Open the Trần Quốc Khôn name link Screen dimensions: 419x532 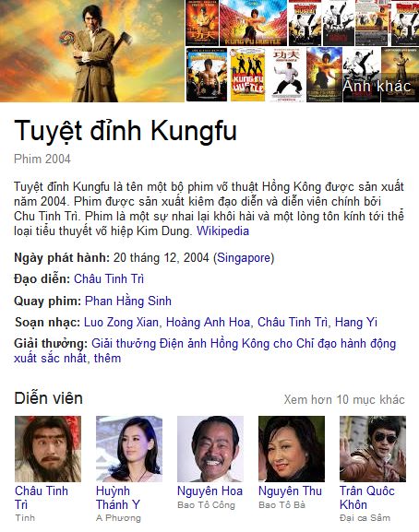(x=367, y=498)
